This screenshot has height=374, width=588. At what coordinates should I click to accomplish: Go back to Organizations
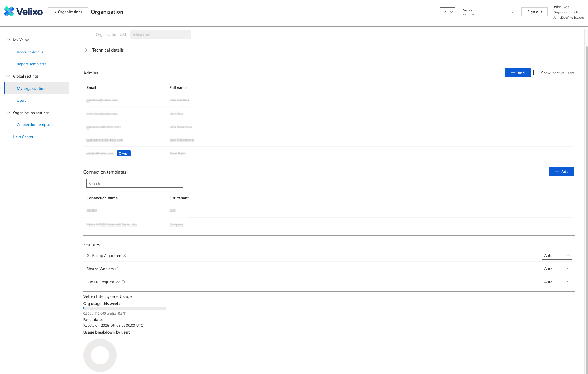(x=68, y=12)
